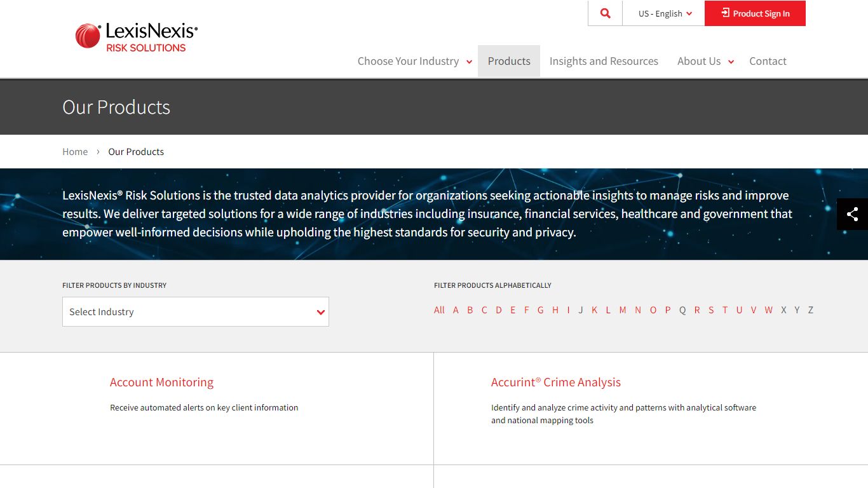Open the Products menu item
Viewport: 868px width, 488px height.
509,61
